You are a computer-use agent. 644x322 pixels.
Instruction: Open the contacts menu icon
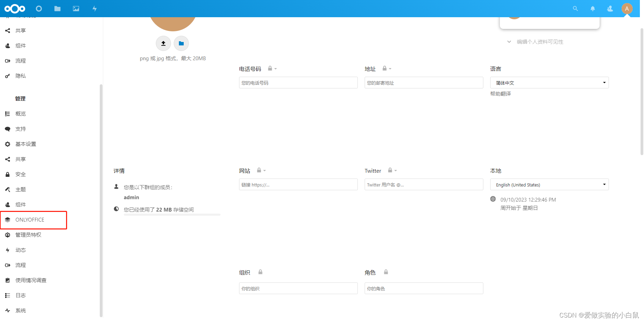[610, 9]
